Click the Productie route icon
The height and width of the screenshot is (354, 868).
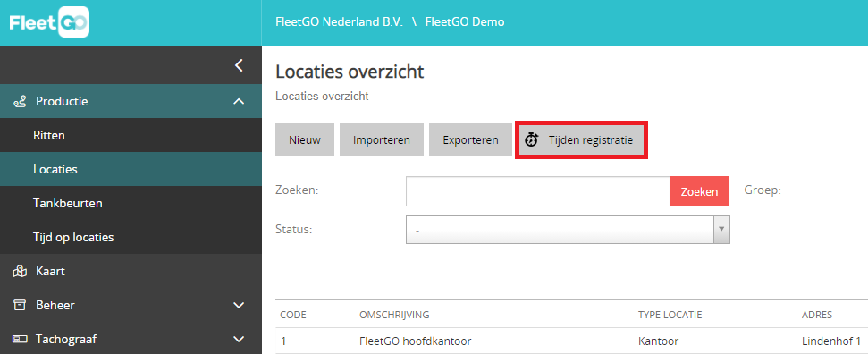(x=20, y=101)
